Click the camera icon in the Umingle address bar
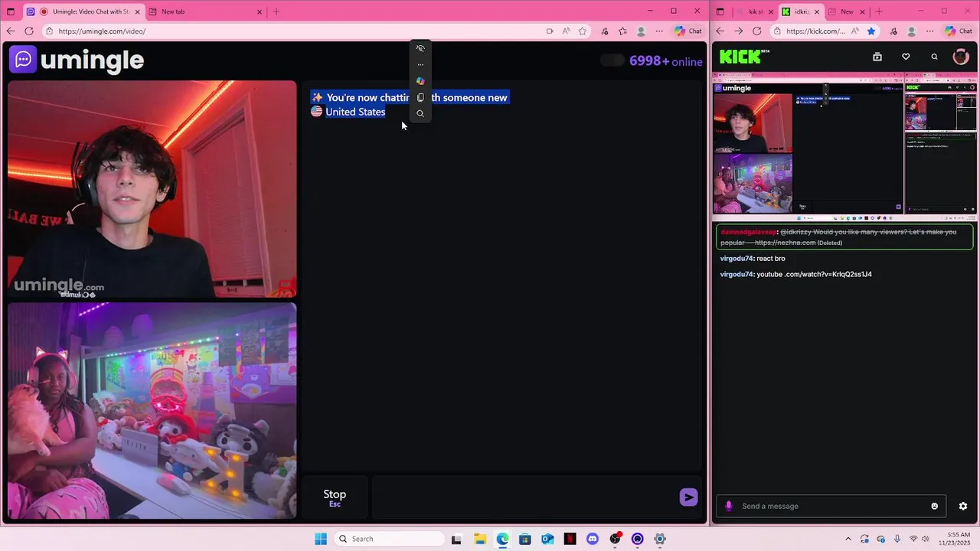This screenshot has width=980, height=551. pyautogui.click(x=550, y=31)
